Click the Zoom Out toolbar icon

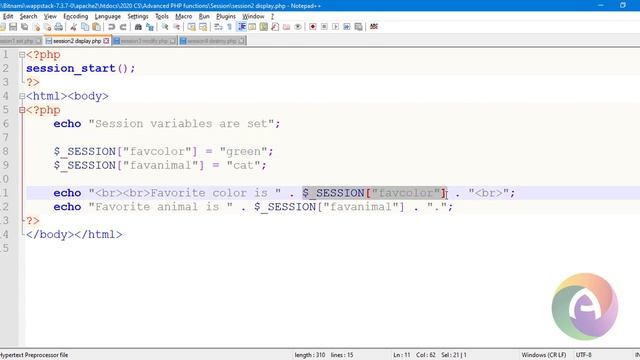coord(176,27)
